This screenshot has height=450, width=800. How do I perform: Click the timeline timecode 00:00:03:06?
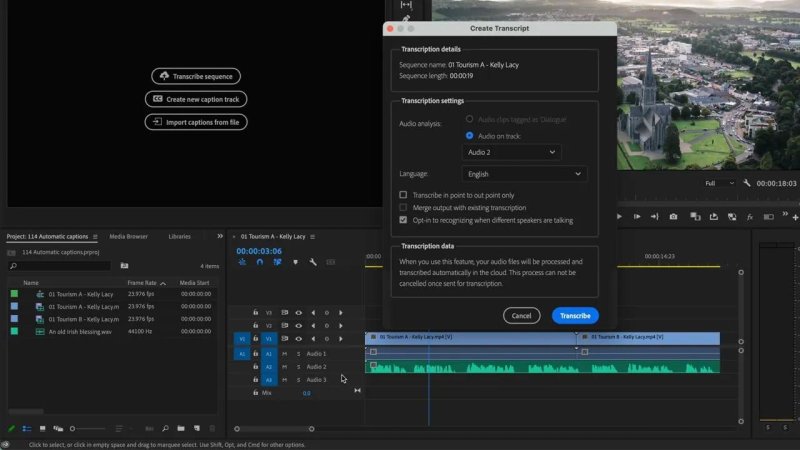(x=259, y=251)
